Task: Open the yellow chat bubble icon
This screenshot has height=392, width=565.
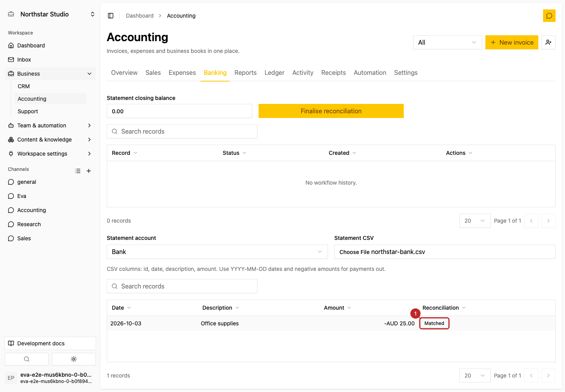Action: pyautogui.click(x=549, y=16)
